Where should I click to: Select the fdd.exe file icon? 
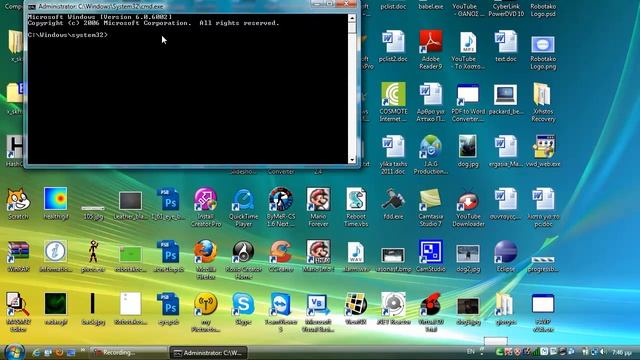coord(393,203)
